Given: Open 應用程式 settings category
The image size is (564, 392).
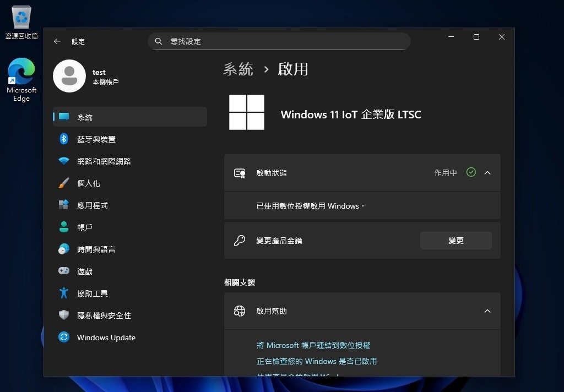Looking at the screenshot, I should pyautogui.click(x=130, y=205).
